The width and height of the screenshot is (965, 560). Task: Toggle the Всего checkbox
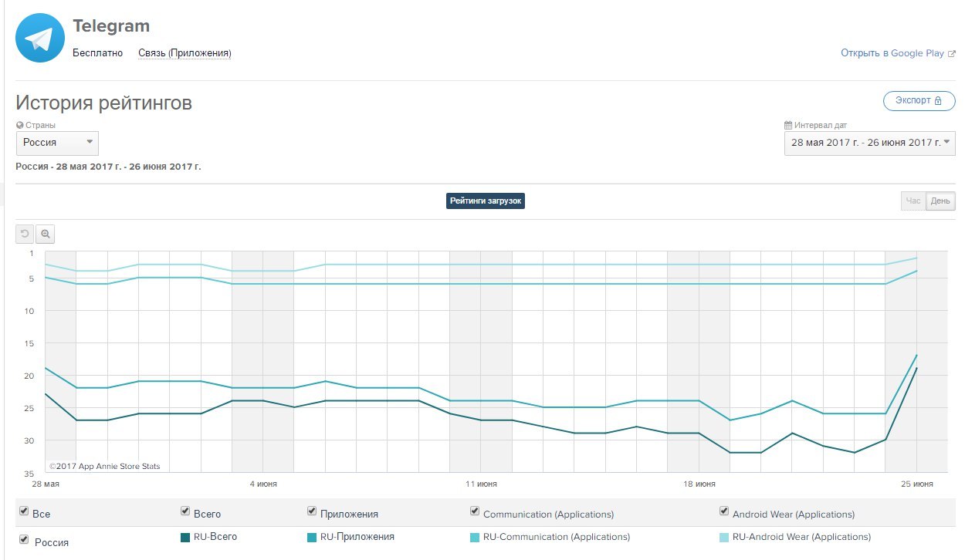click(x=185, y=511)
